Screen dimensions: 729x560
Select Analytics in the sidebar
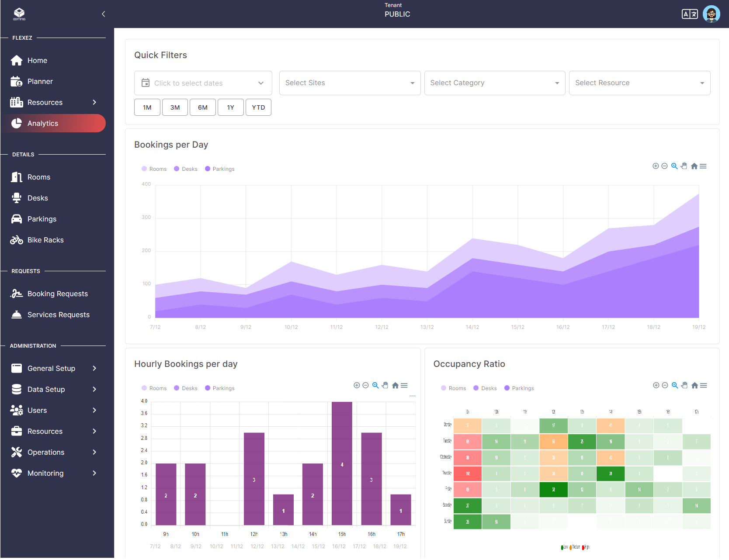point(42,123)
